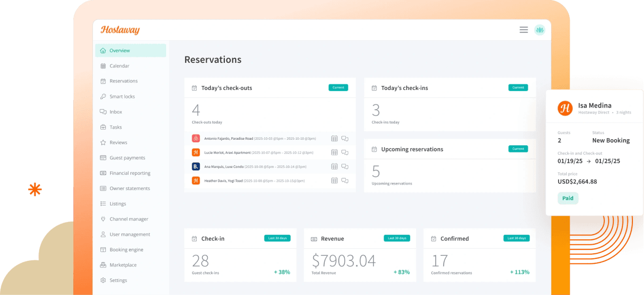Click the Booking engine icon
The height and width of the screenshot is (295, 644).
103,250
